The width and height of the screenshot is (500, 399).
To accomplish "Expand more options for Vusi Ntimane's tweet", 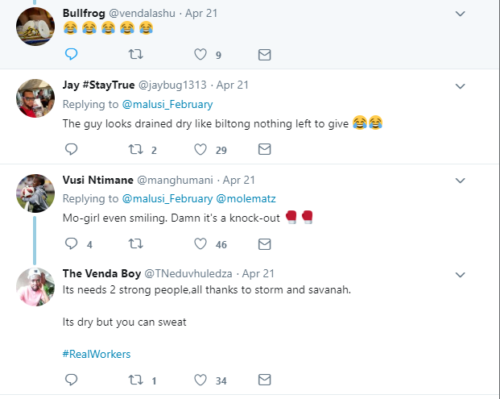I will pyautogui.click(x=460, y=181).
